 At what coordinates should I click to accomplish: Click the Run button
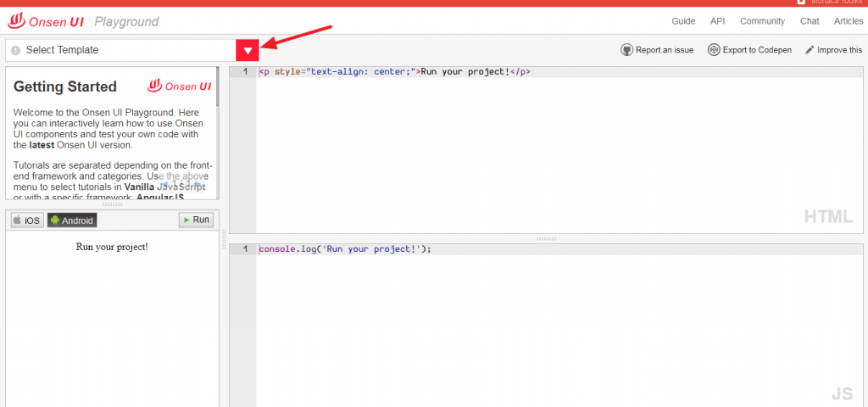196,220
